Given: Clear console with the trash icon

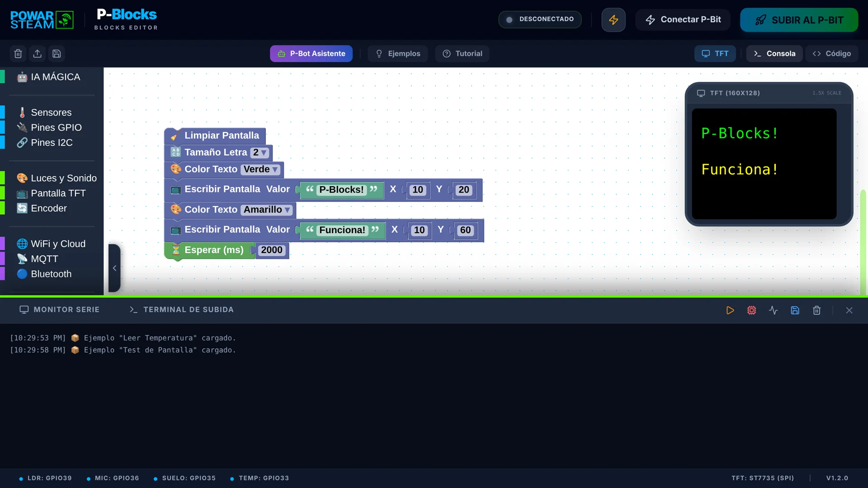Looking at the screenshot, I should point(816,310).
